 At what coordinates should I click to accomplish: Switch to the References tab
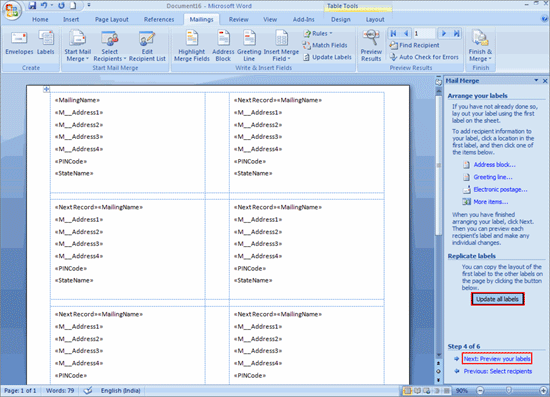pyautogui.click(x=159, y=20)
